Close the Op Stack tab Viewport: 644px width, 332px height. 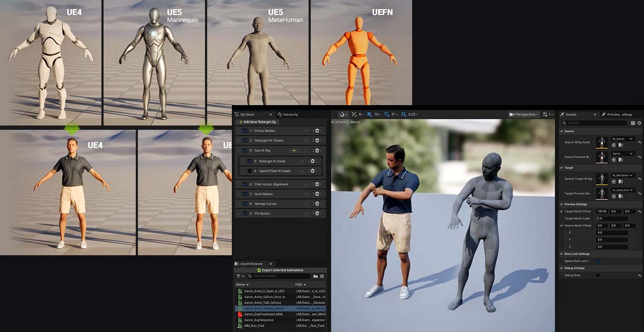coord(271,114)
